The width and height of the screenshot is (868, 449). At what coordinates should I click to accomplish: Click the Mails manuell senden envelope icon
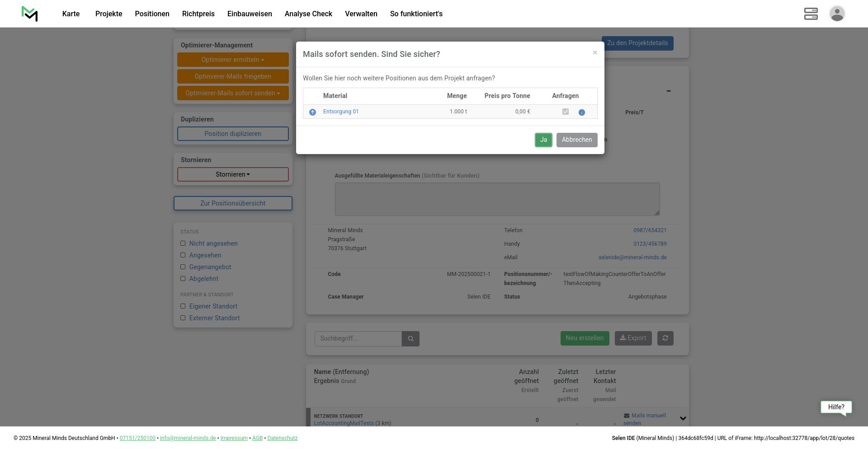click(x=627, y=416)
